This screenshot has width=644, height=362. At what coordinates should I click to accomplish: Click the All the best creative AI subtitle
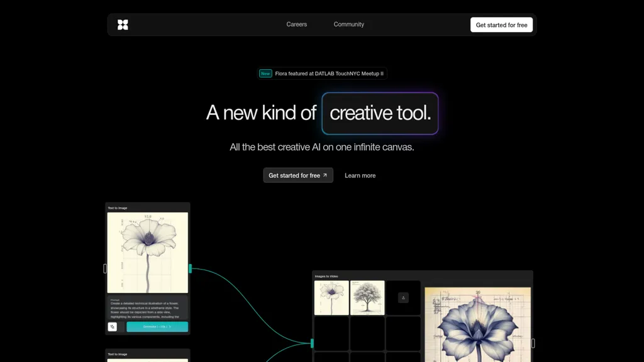click(x=322, y=147)
